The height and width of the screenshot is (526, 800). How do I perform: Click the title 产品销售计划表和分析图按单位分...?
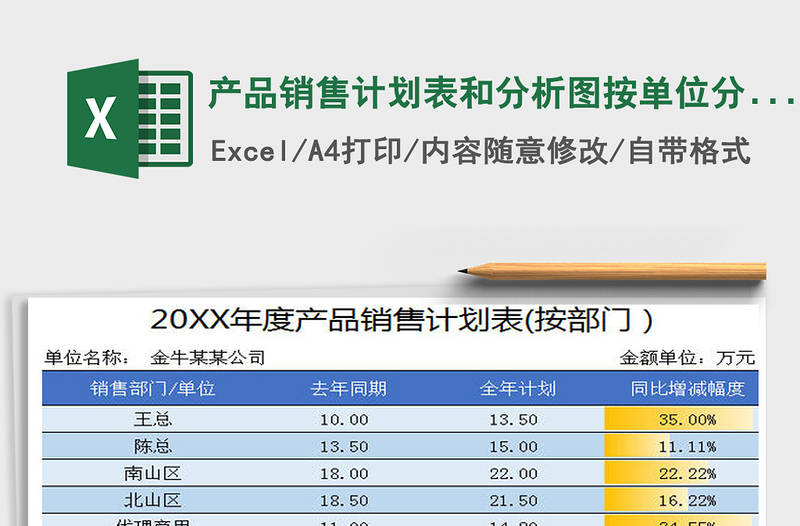[x=477, y=94]
